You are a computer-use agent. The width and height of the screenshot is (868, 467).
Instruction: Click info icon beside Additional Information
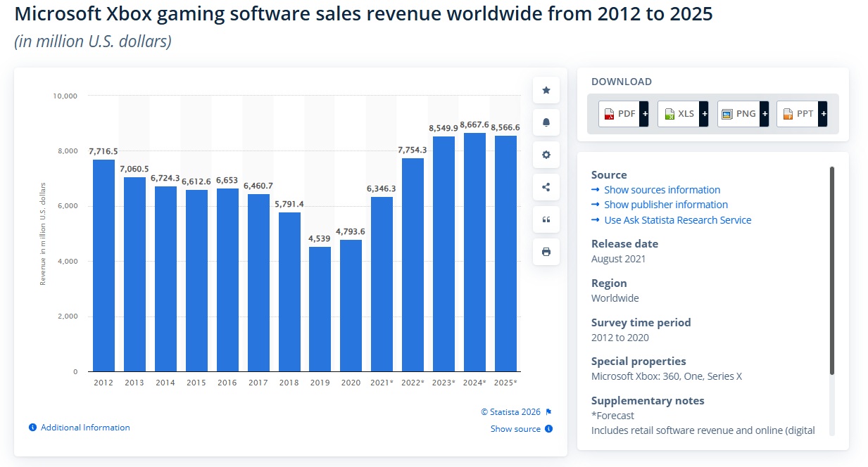[32, 428]
